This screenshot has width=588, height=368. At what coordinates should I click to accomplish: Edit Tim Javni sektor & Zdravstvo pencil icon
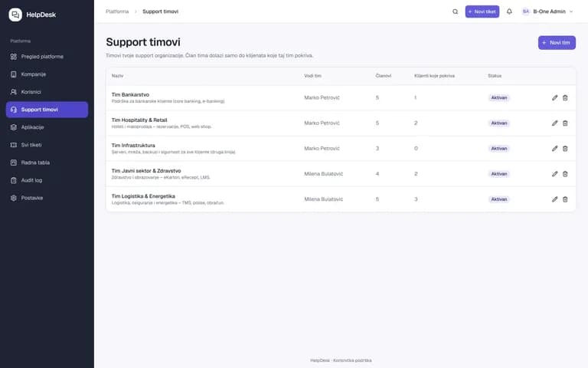(x=554, y=174)
